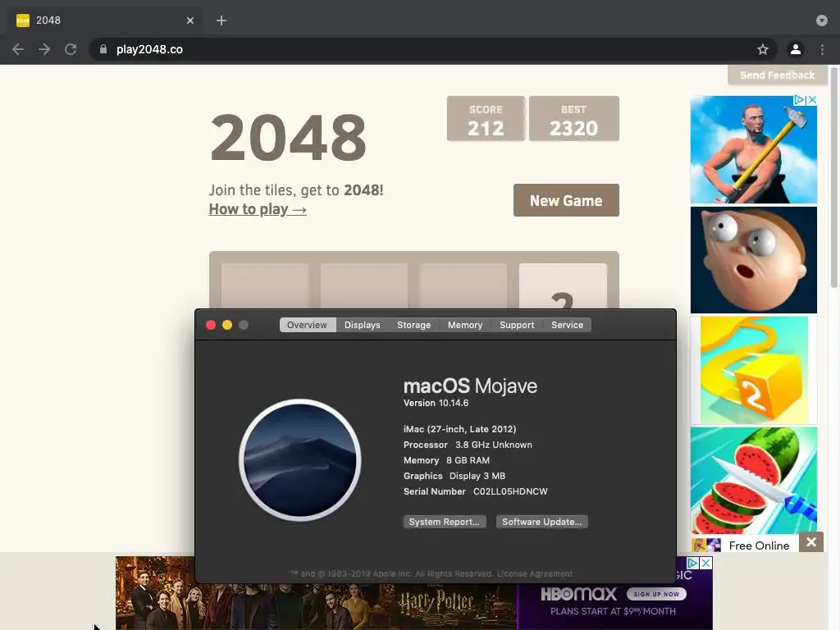The width and height of the screenshot is (840, 630).
Task: Dismiss the Free Online overlay with X
Action: coord(811,542)
